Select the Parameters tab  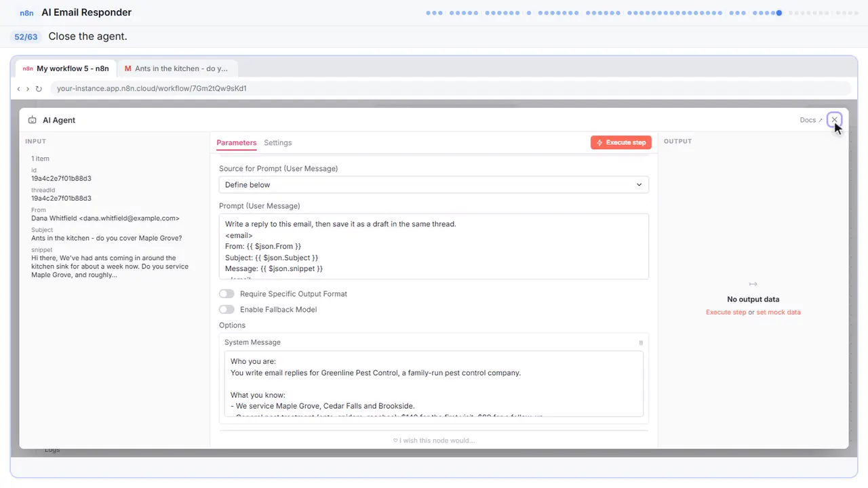(237, 142)
